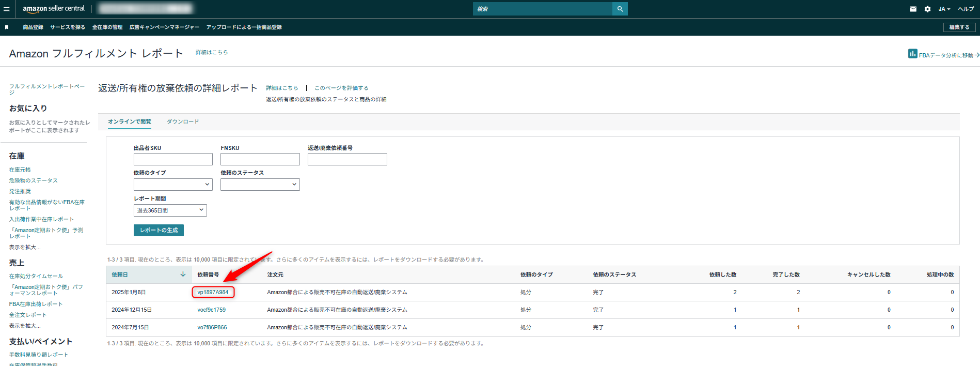Switch to the オンラインで閲覧 tab

coord(130,121)
